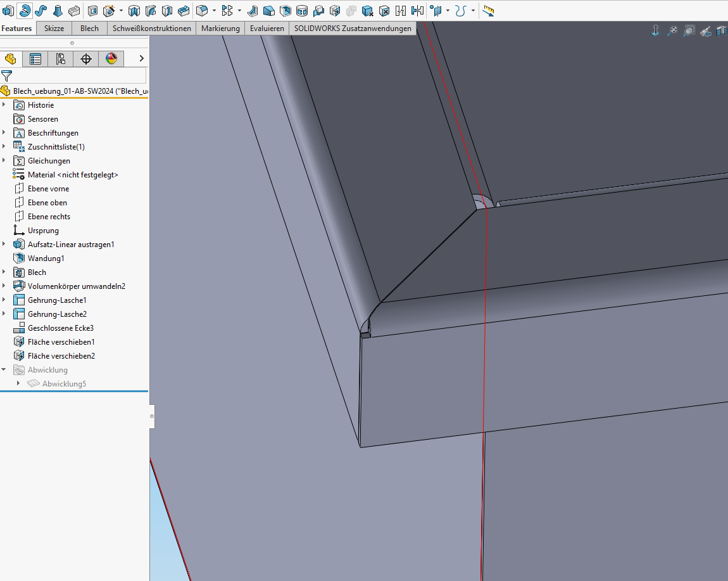
Task: Open the Evaluieren tab
Action: pos(267,29)
